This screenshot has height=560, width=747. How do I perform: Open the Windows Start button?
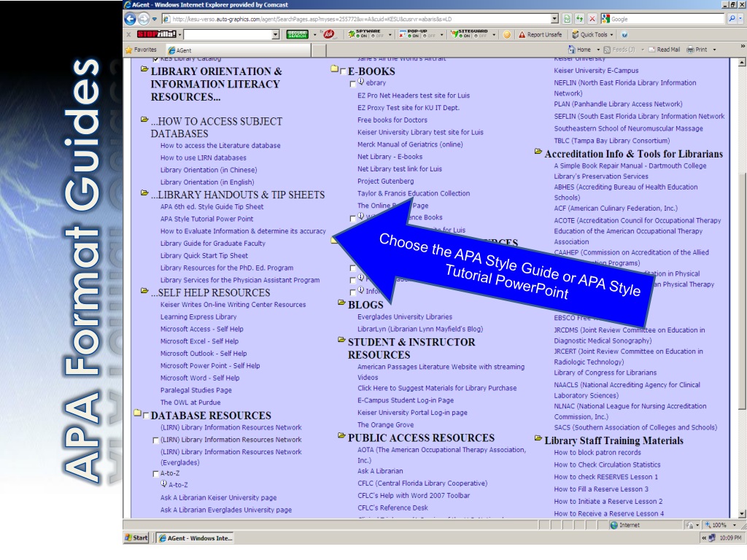tap(136, 537)
